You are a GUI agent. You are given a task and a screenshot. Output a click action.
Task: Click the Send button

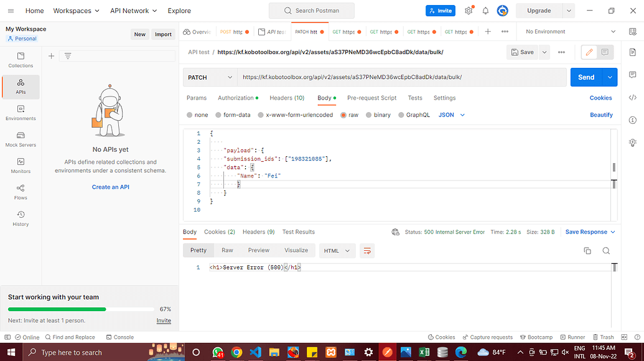point(586,77)
